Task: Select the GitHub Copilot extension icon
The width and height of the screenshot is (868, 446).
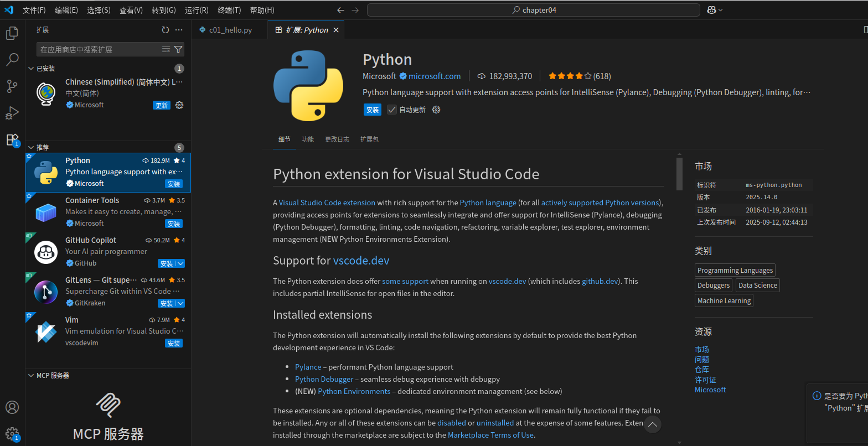Action: point(46,252)
